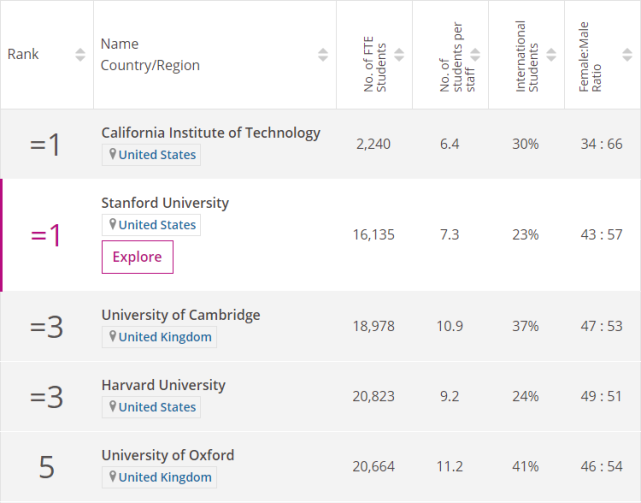Sort table by Rank column arrows
Screen dimensions: 641x503
[80, 55]
